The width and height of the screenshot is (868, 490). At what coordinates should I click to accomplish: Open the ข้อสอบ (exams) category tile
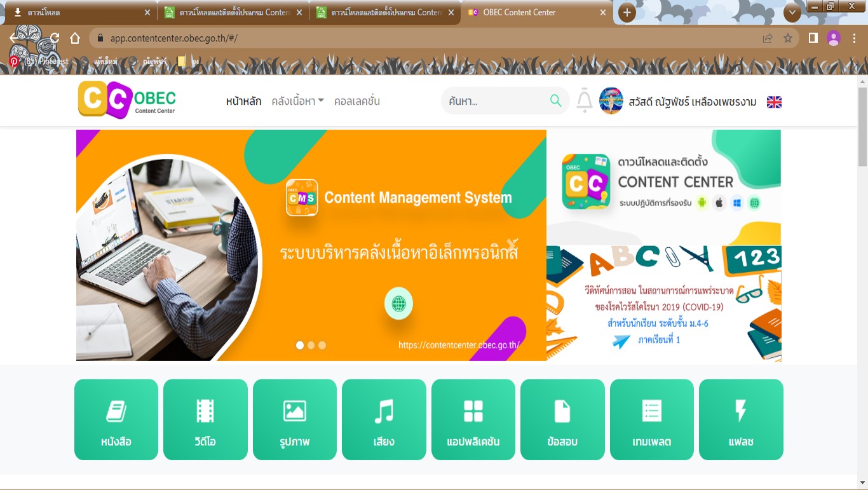click(x=562, y=419)
